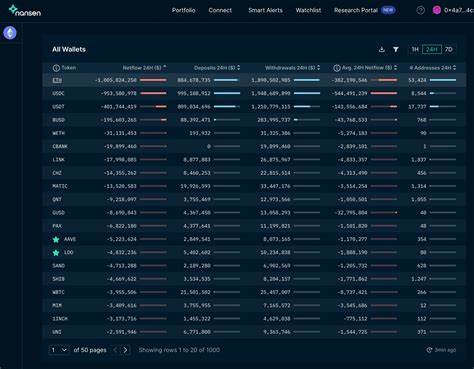The width and height of the screenshot is (474, 369).
Task: Open the WETH token row
Action: (254, 133)
